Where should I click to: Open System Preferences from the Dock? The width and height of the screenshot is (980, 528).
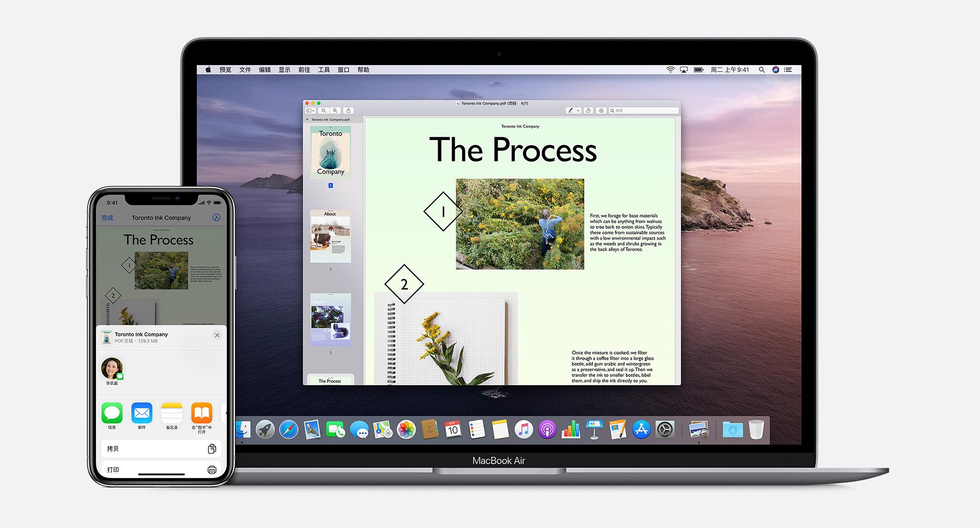point(665,430)
